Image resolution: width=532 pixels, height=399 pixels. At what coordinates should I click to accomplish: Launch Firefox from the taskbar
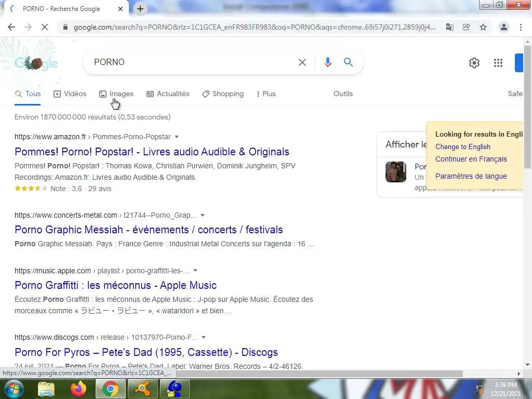[78, 389]
